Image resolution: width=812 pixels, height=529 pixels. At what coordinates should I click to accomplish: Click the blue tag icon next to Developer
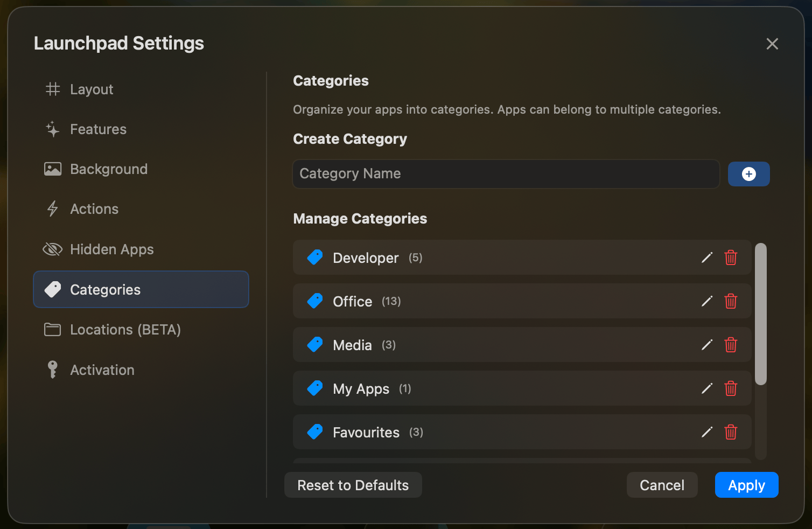click(x=314, y=257)
